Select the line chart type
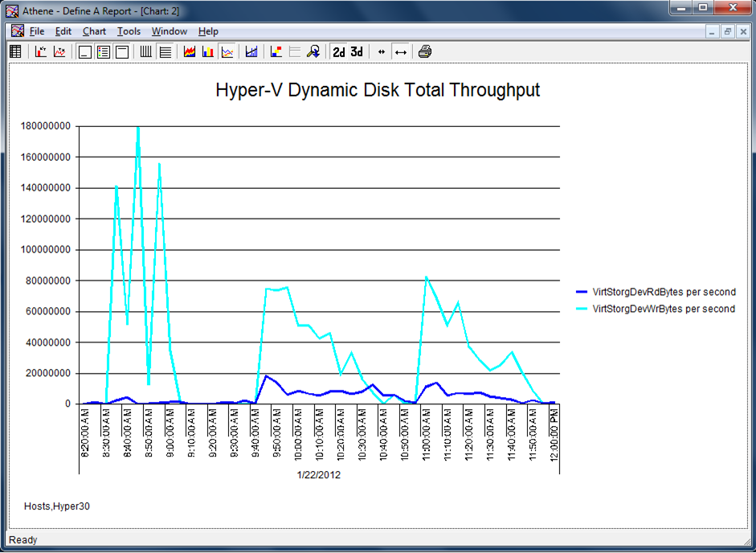The height and width of the screenshot is (553, 756). point(227,51)
